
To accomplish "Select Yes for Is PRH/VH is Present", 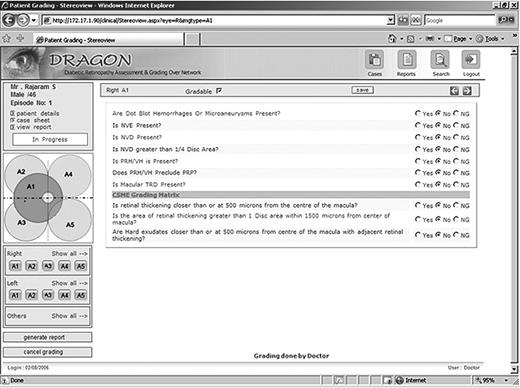I will coord(417,161).
